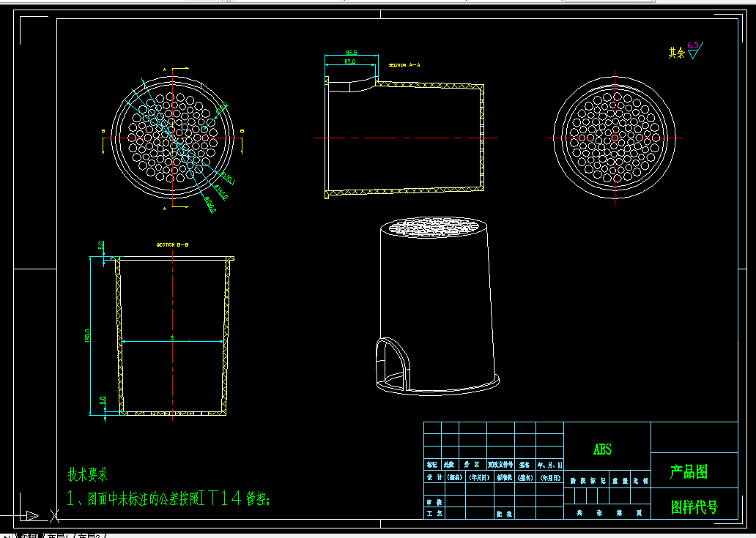
Task: Click the 阶段标记 title block cell
Action: [586, 480]
